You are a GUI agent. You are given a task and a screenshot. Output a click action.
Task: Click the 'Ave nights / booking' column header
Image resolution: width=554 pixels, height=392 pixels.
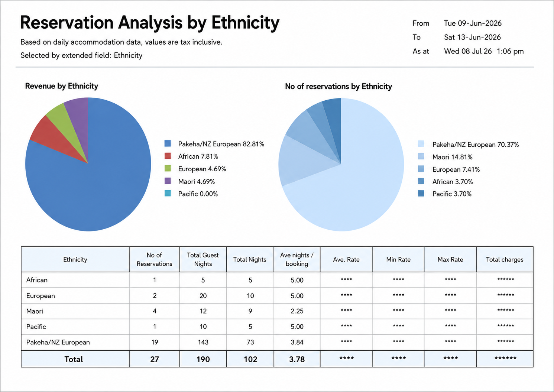(297, 259)
